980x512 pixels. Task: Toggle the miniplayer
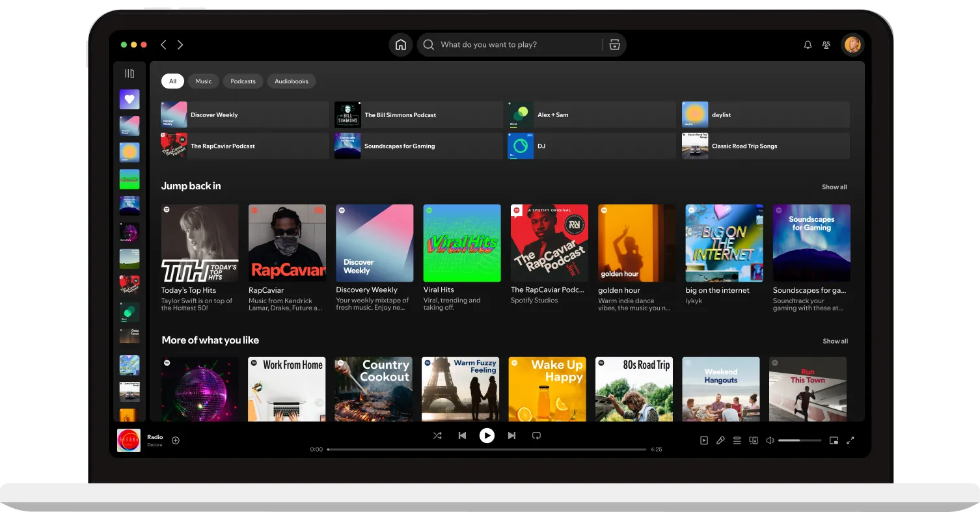coord(834,440)
